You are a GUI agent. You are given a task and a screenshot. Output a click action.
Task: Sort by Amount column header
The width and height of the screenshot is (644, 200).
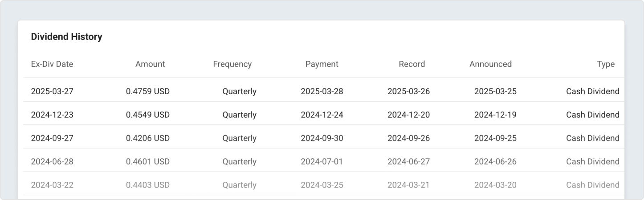coord(150,64)
